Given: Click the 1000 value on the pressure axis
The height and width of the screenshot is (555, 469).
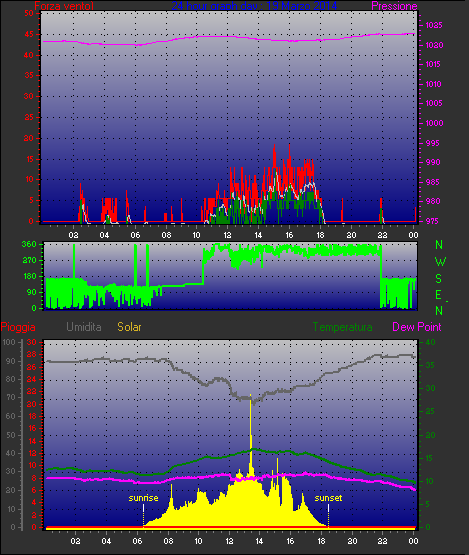Looking at the screenshot, I should pos(434,123).
